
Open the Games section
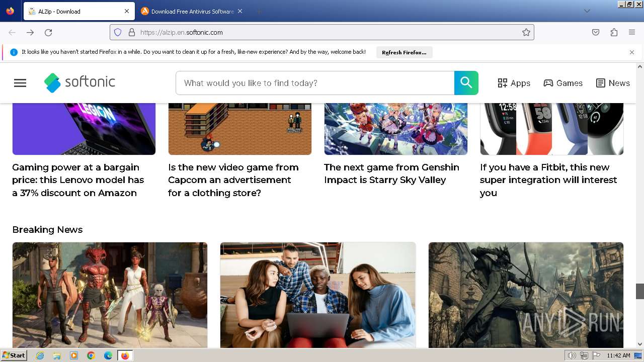point(563,83)
